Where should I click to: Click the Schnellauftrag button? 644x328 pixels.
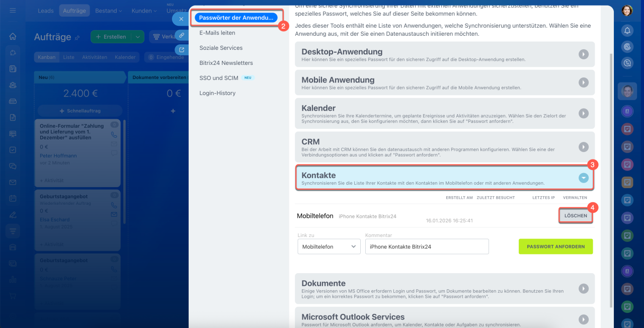(x=80, y=111)
